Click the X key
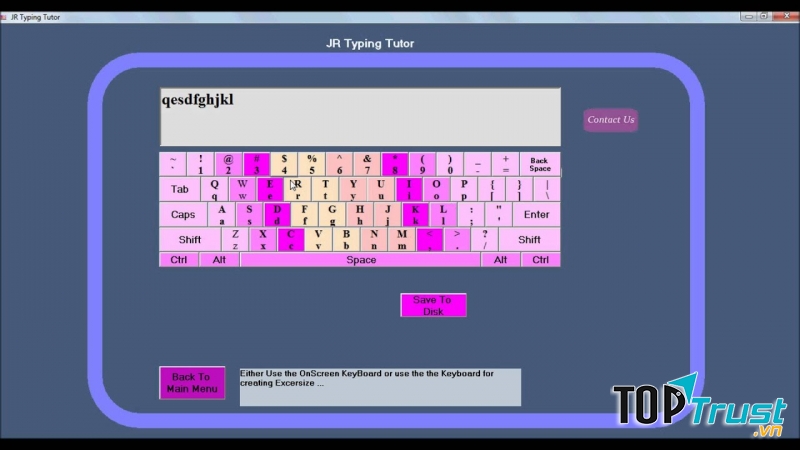800x450 pixels. click(x=263, y=240)
